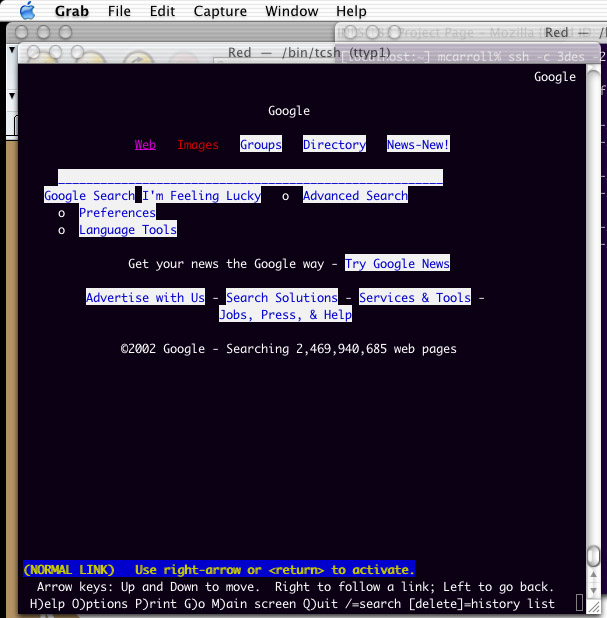
Task: Open the Apple menu
Action: 28,11
